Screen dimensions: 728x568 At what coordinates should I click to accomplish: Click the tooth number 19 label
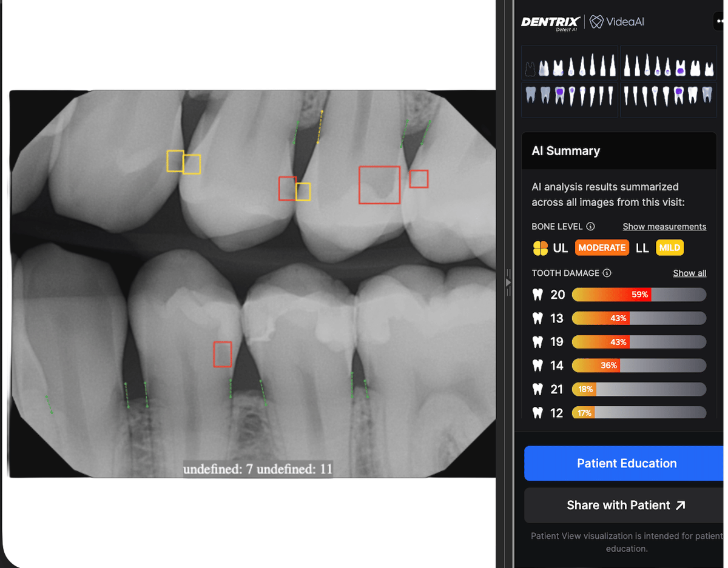click(557, 342)
